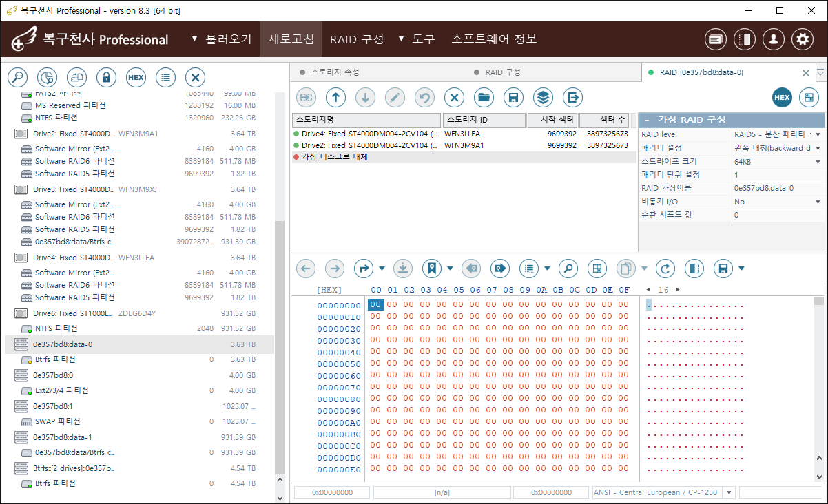Click the left storage list vertical scrollbar
828x504 pixels.
[x=280, y=344]
